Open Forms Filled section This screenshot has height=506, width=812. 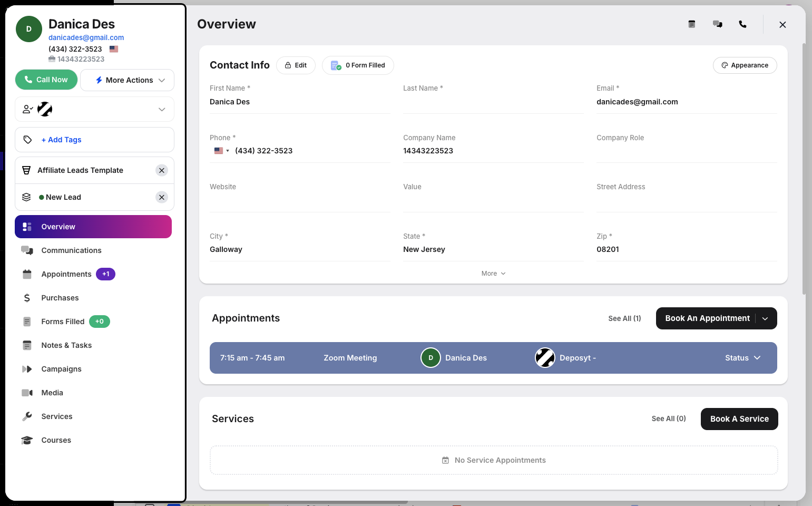[x=93, y=322]
